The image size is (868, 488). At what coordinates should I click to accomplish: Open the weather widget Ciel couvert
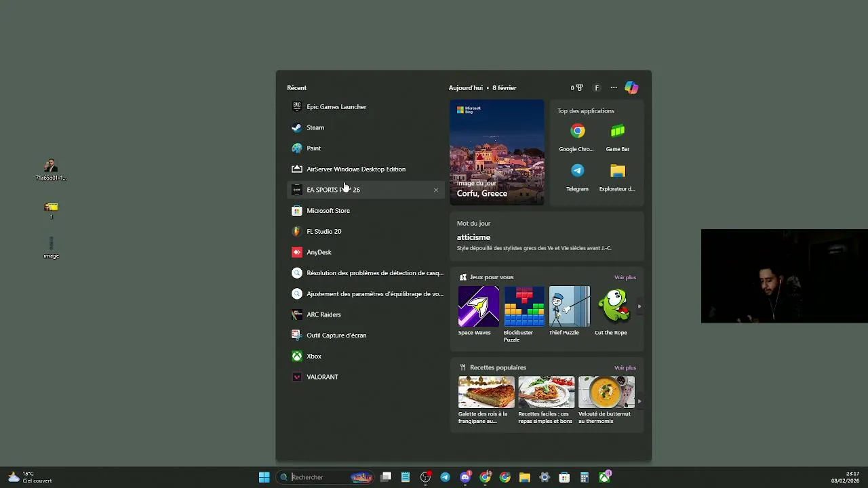coord(30,477)
